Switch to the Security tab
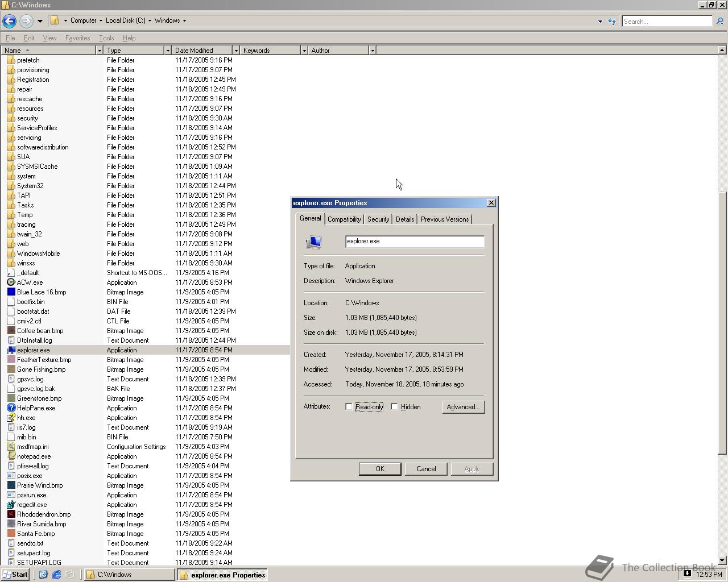 (378, 219)
